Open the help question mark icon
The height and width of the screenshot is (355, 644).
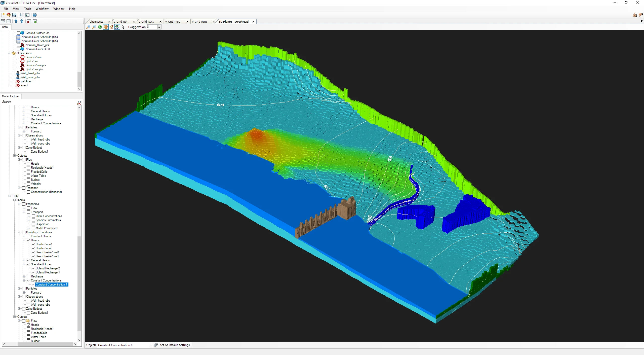[x=35, y=15]
